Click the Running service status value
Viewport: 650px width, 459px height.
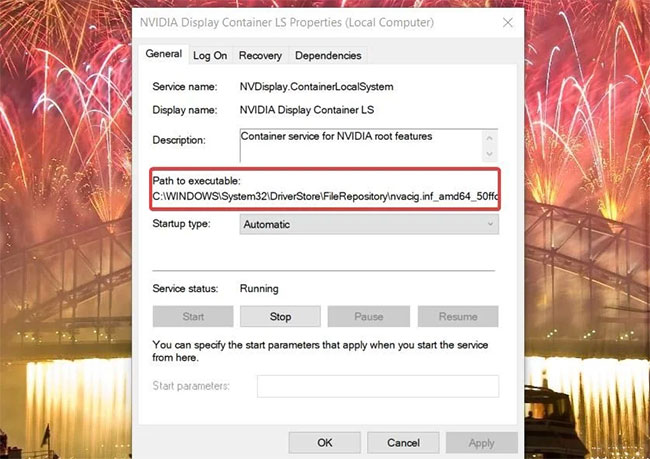click(259, 289)
